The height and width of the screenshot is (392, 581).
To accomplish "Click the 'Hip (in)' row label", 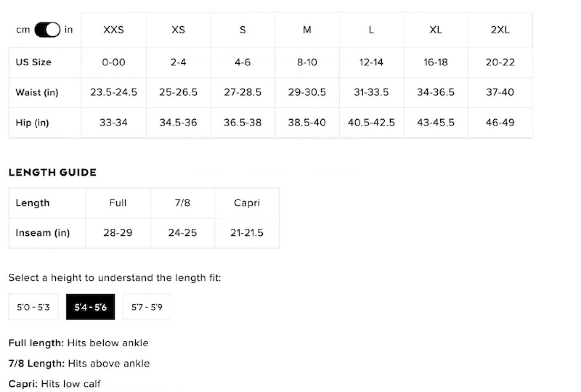I will pos(32,122).
